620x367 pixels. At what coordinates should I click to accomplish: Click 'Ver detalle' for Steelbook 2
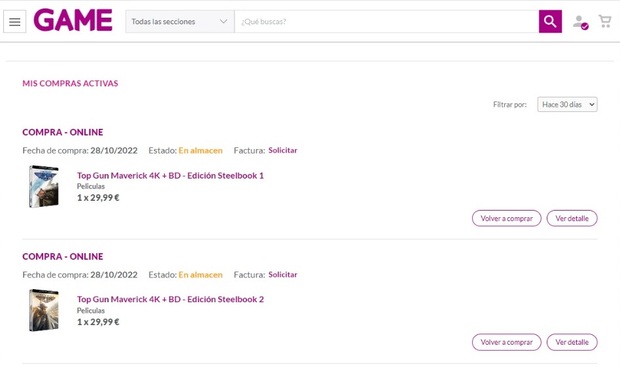click(572, 342)
